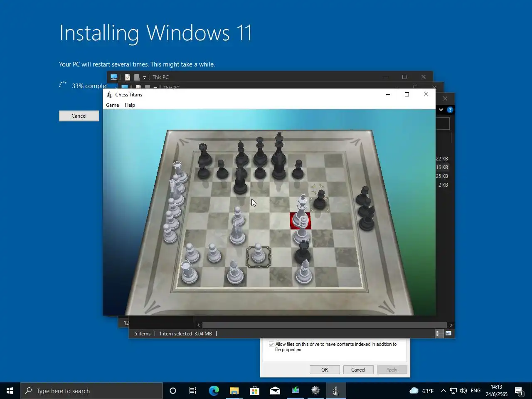Click the Explorer horizontal scrollbar right arrow

pyautogui.click(x=451, y=325)
